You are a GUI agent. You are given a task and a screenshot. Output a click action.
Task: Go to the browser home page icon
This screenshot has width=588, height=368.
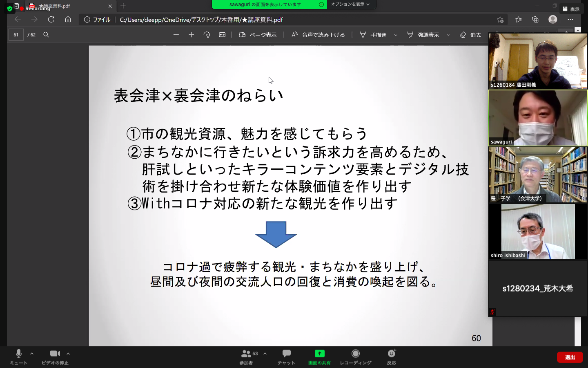(68, 19)
